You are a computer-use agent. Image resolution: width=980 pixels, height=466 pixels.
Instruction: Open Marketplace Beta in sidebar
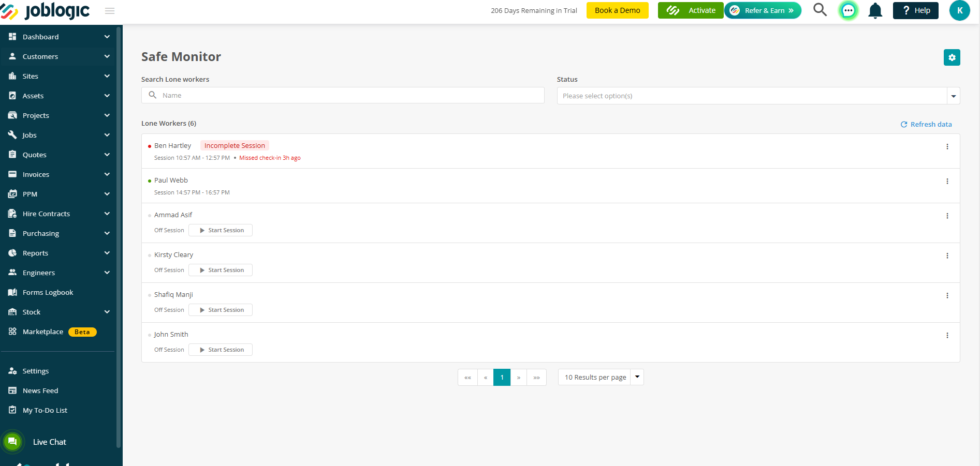point(52,332)
